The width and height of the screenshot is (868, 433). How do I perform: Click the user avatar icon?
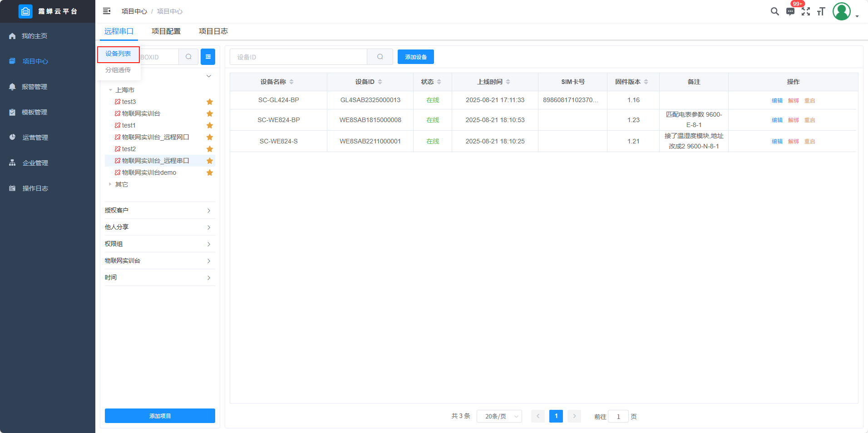tap(841, 11)
